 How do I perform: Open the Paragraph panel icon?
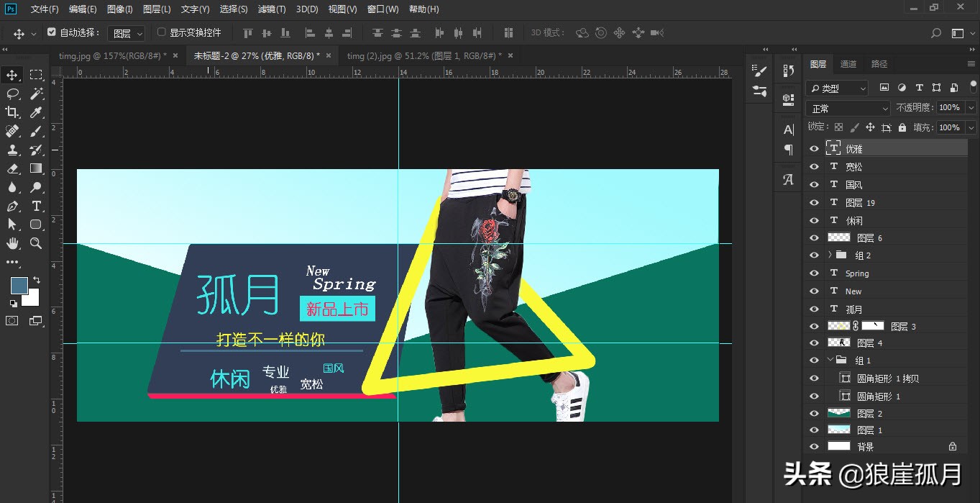[x=788, y=149]
